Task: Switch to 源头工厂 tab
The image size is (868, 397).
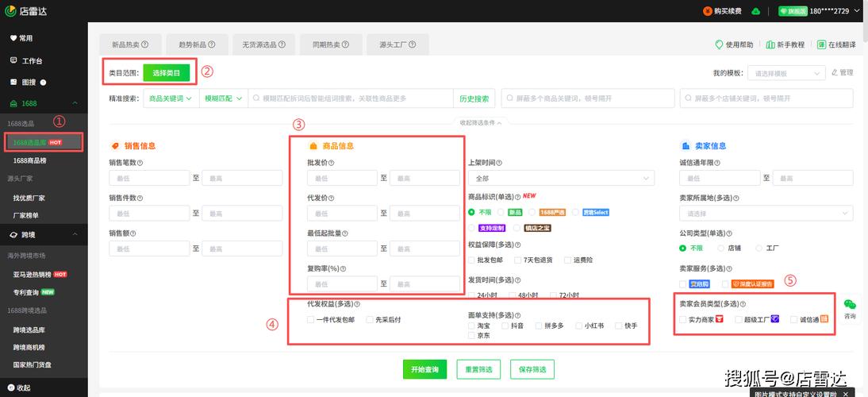Action: click(x=398, y=44)
